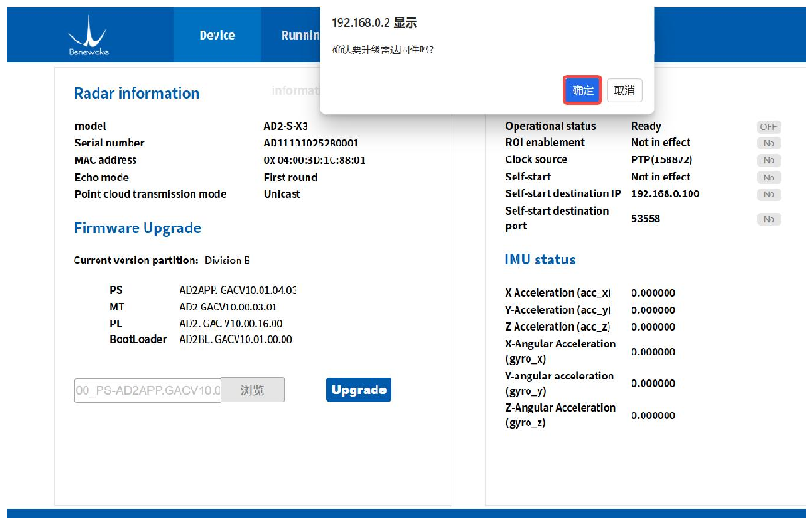Select the Firmware Upgrade heading

point(138,227)
